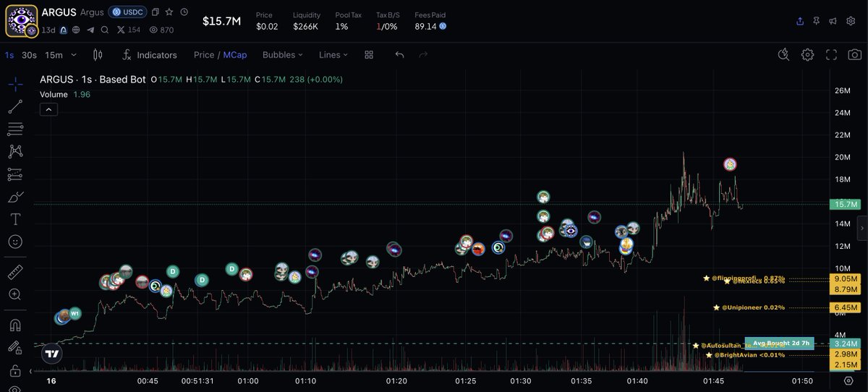Select the horizontal lines tool below trend line
Screen dimensions: 868x392
point(15,129)
